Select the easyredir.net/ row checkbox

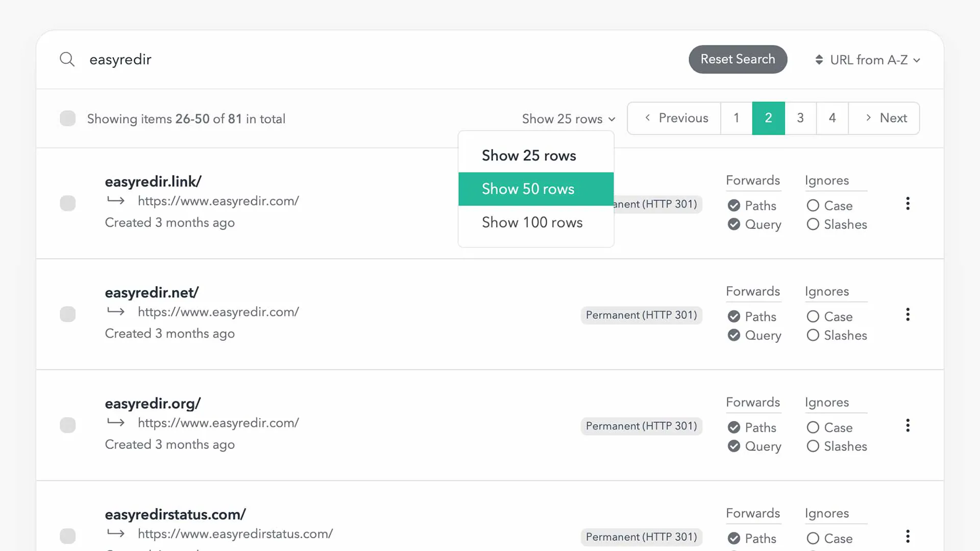[x=67, y=314]
